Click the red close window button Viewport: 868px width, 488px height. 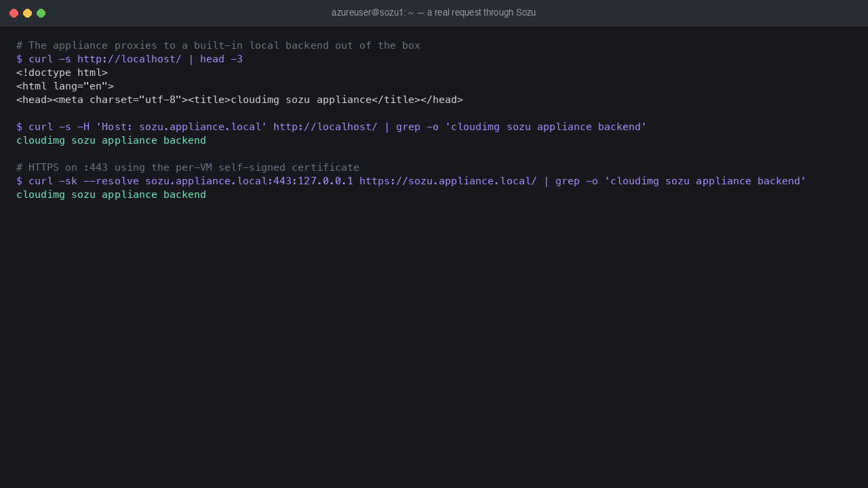tap(14, 13)
